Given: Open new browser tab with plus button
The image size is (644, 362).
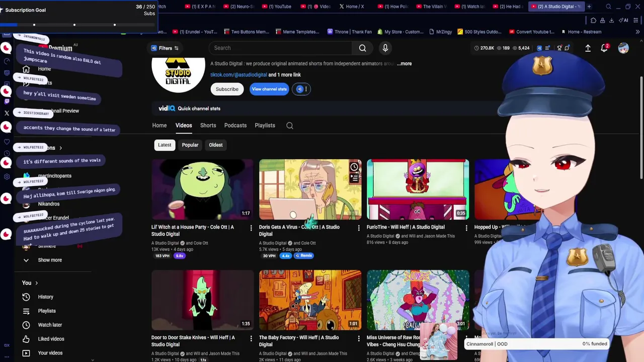Looking at the screenshot, I should [589, 7].
